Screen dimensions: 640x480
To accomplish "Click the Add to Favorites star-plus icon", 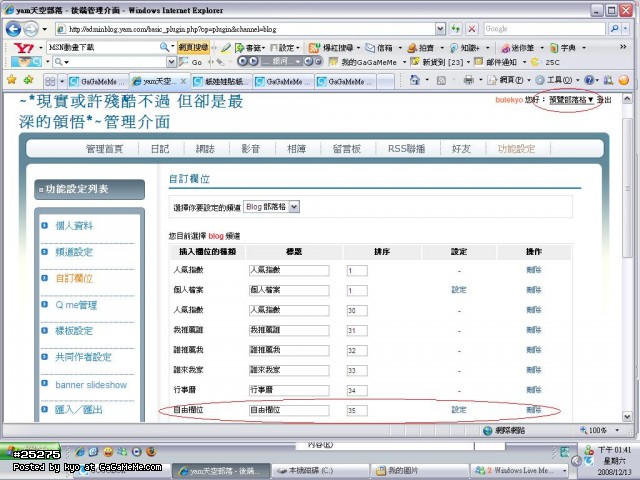I will [x=29, y=80].
